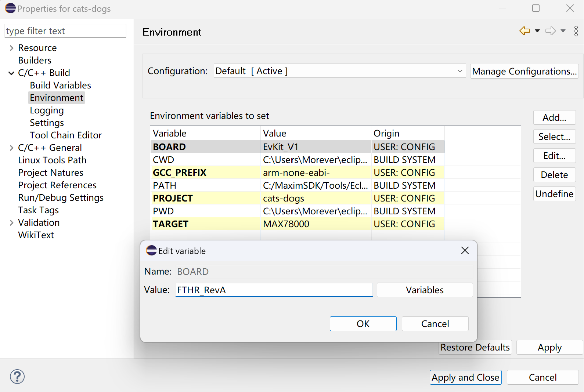Click the back navigation arrow icon

coord(524,31)
